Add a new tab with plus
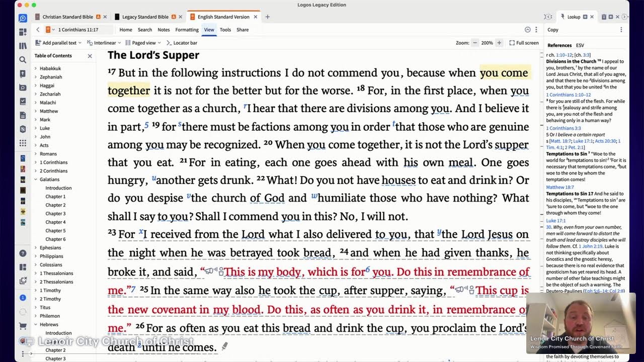644x362 pixels. pyautogui.click(x=268, y=17)
